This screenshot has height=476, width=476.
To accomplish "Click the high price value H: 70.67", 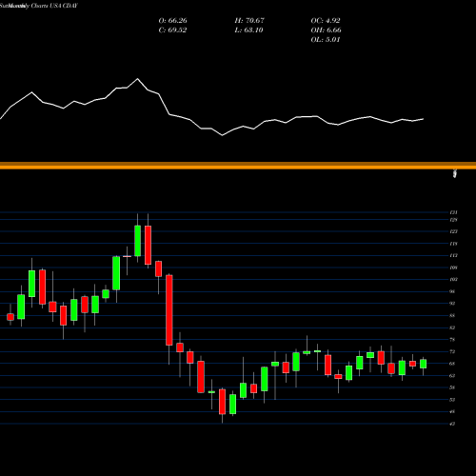I will [249, 21].
